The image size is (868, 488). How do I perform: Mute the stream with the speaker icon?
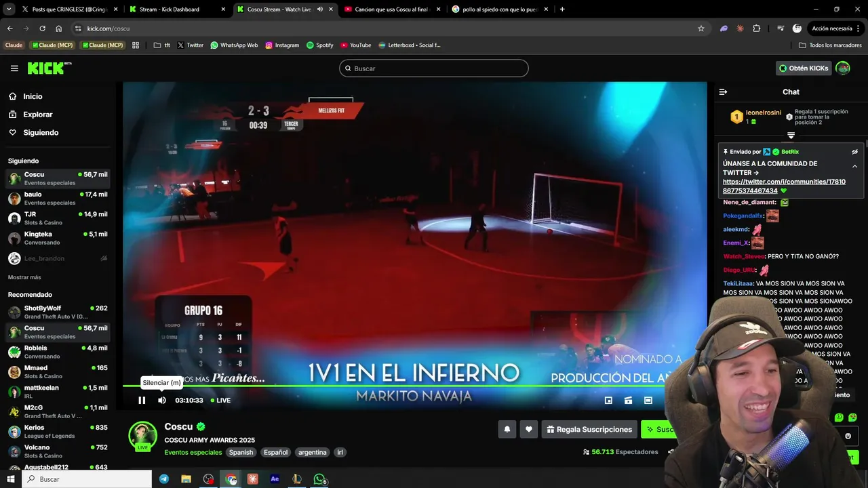[162, 401]
